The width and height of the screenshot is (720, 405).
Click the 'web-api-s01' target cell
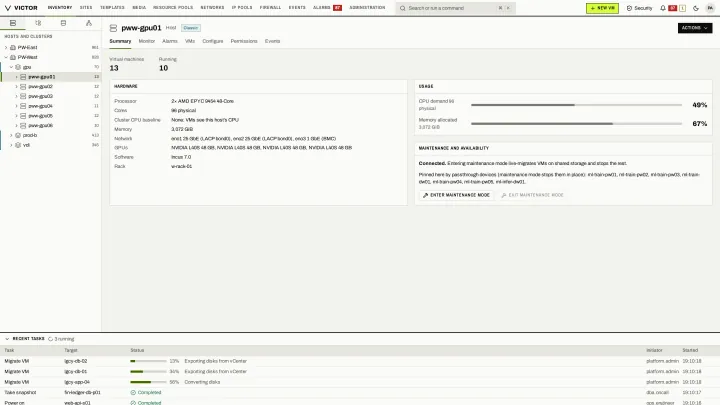point(77,403)
